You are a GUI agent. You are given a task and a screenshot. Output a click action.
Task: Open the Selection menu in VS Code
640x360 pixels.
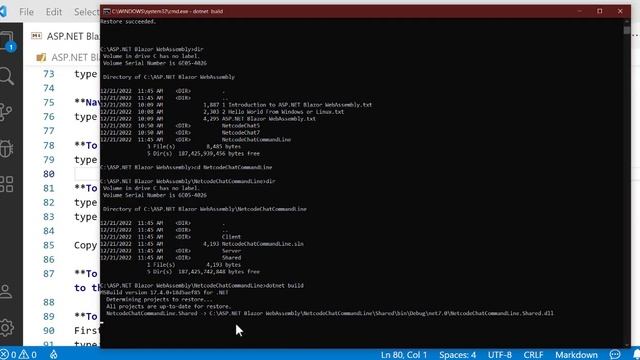87,12
